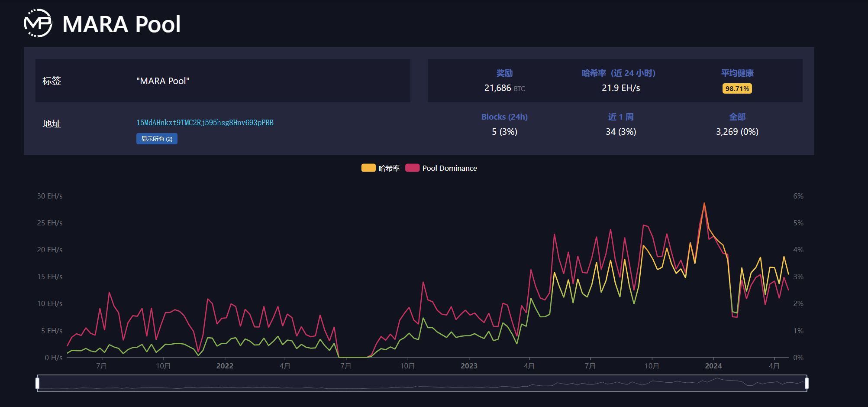This screenshot has height=407, width=868.
Task: Click the MARA Pool logo icon
Action: (x=38, y=23)
